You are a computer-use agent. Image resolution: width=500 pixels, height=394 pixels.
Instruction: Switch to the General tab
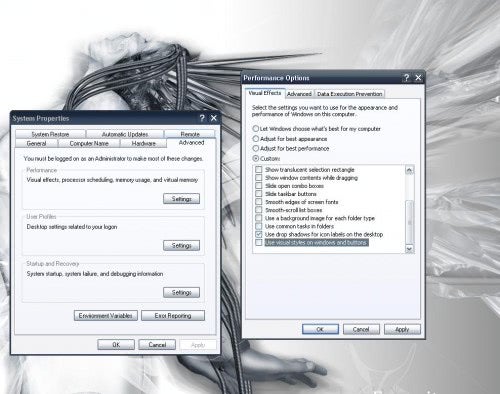tap(36, 143)
